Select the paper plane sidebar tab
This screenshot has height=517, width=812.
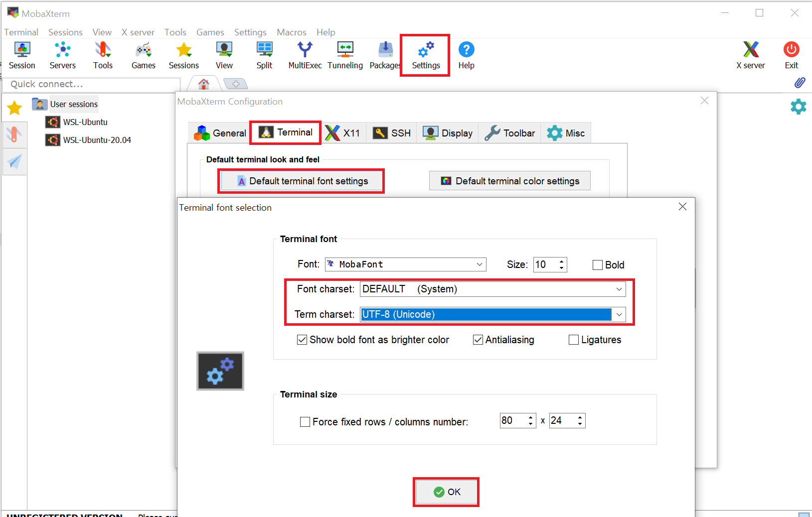14,161
